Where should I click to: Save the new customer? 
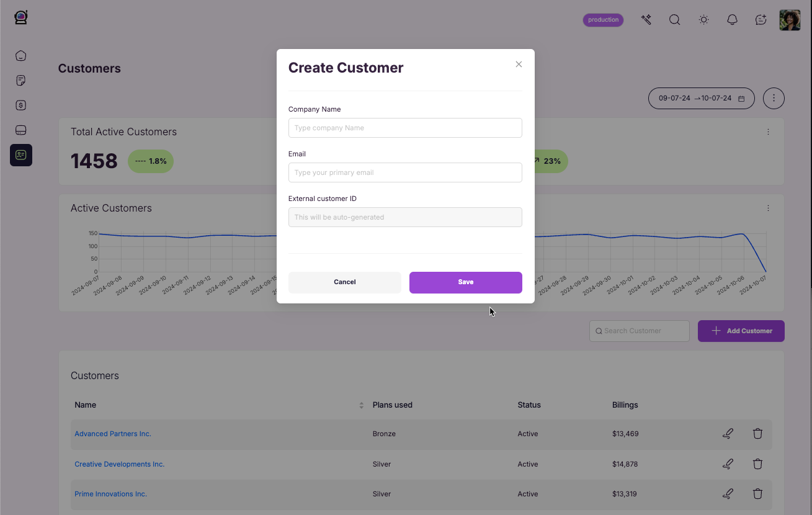tap(465, 282)
